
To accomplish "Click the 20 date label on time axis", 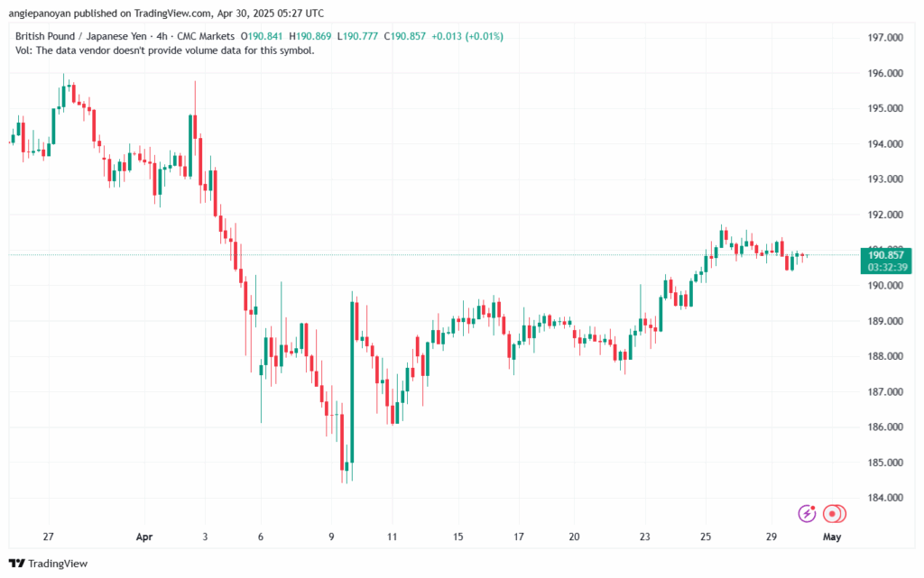I will tap(574, 537).
